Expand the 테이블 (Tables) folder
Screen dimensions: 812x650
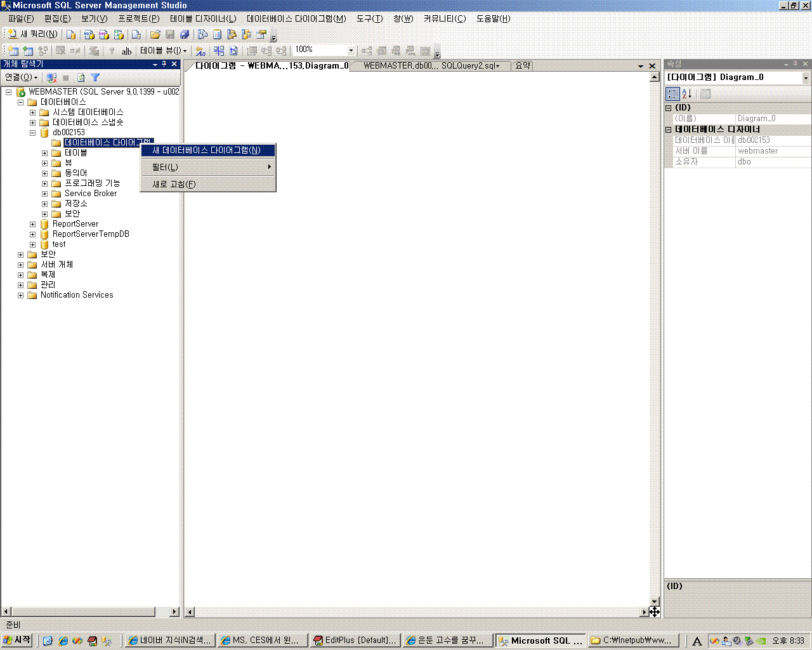(x=45, y=153)
